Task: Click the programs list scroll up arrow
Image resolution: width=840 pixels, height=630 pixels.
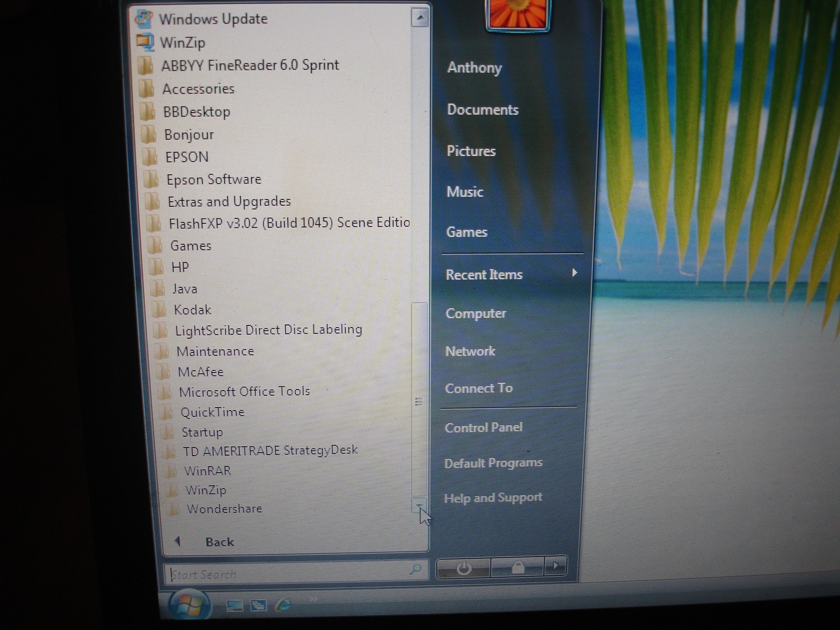Action: coord(419,18)
